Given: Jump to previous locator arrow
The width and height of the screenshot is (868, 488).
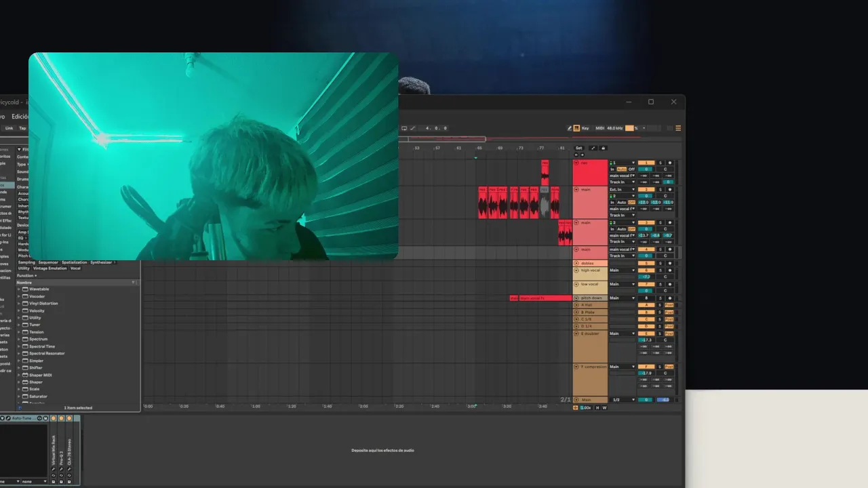Looking at the screenshot, I should (x=576, y=155).
